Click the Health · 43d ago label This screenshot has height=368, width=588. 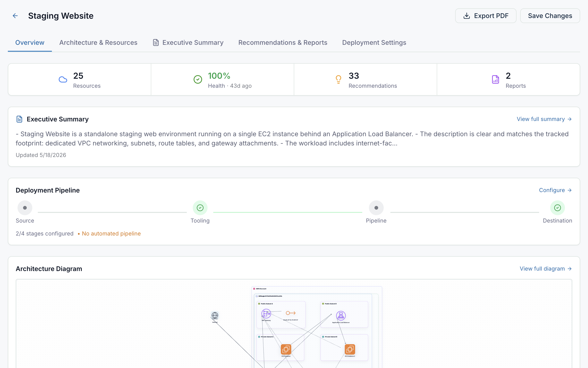coord(230,86)
